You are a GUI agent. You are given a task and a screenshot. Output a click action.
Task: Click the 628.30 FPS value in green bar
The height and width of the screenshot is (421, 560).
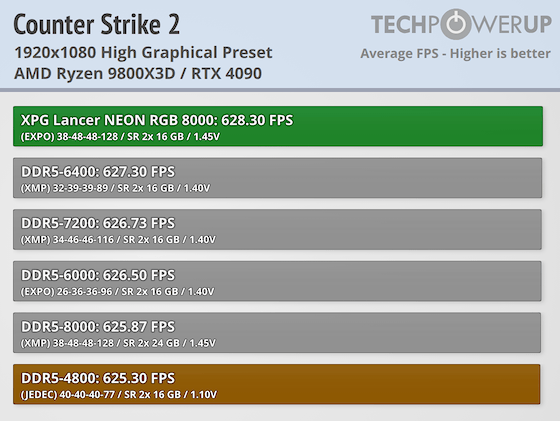(x=257, y=120)
